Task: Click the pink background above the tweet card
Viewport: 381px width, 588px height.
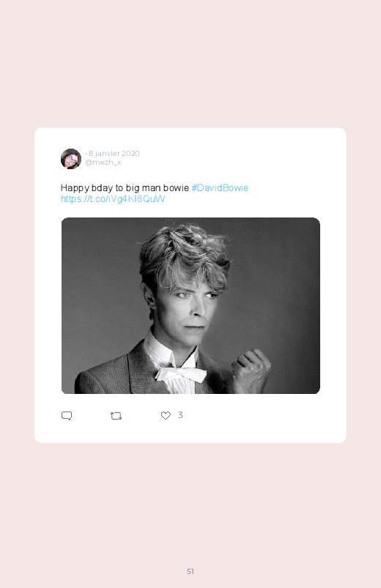Action: tap(190, 64)
